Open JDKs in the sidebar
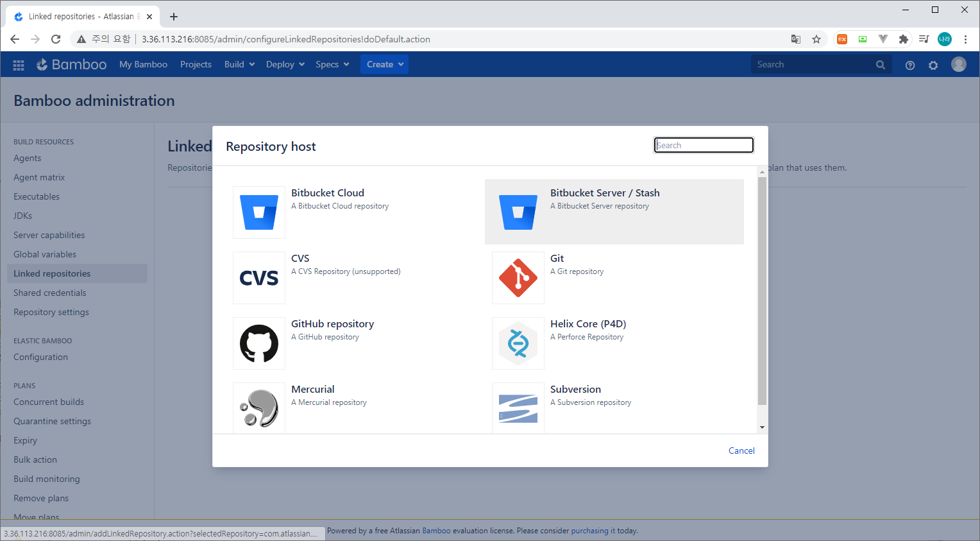 click(x=22, y=216)
